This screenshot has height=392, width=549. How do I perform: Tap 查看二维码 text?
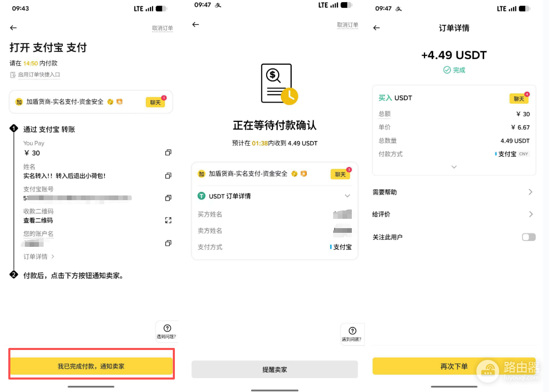tap(38, 220)
